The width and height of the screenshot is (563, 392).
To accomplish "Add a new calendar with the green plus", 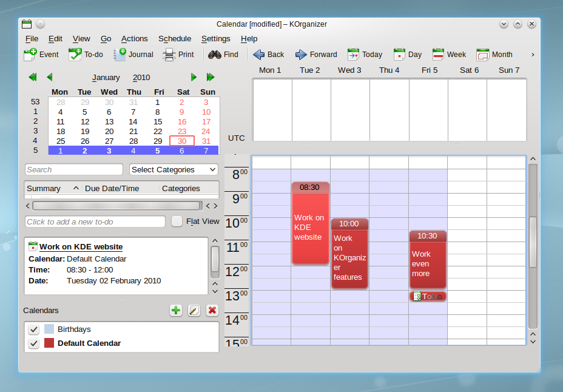I will tap(176, 310).
